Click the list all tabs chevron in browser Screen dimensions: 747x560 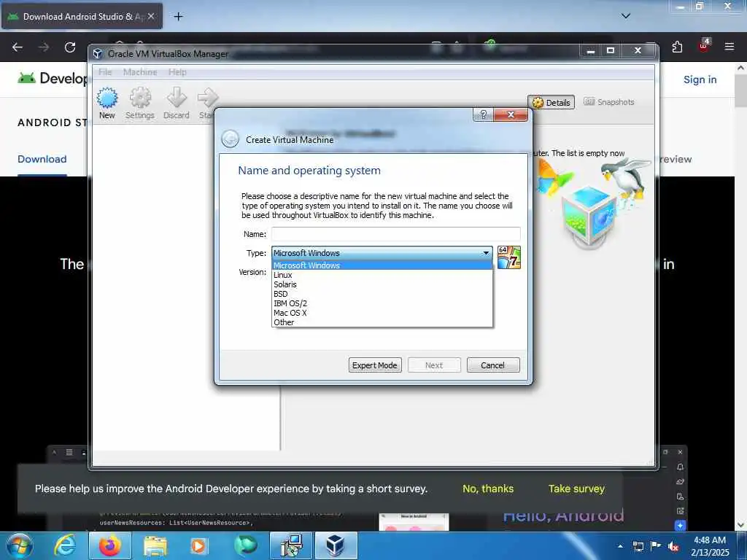click(x=626, y=16)
